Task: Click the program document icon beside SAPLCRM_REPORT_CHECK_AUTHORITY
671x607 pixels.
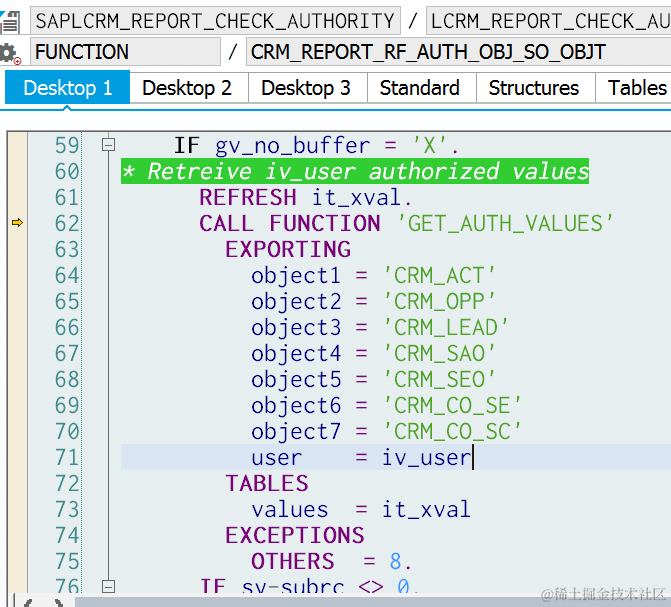Action: coord(9,21)
